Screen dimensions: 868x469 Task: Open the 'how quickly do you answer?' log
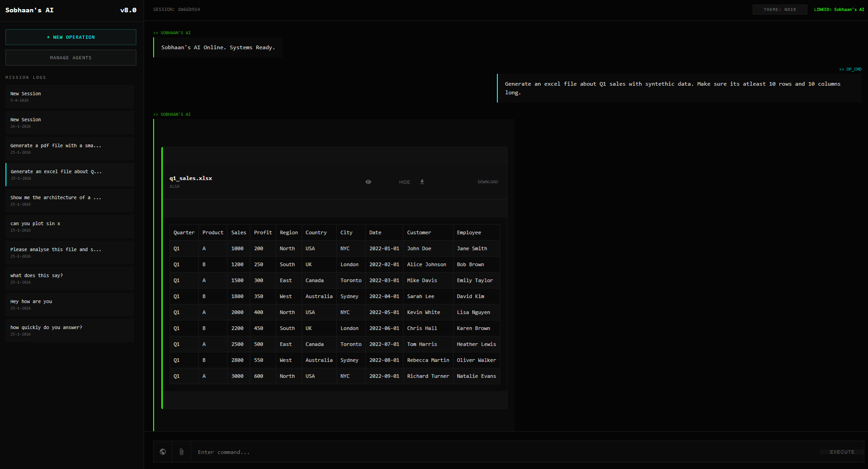tap(69, 330)
